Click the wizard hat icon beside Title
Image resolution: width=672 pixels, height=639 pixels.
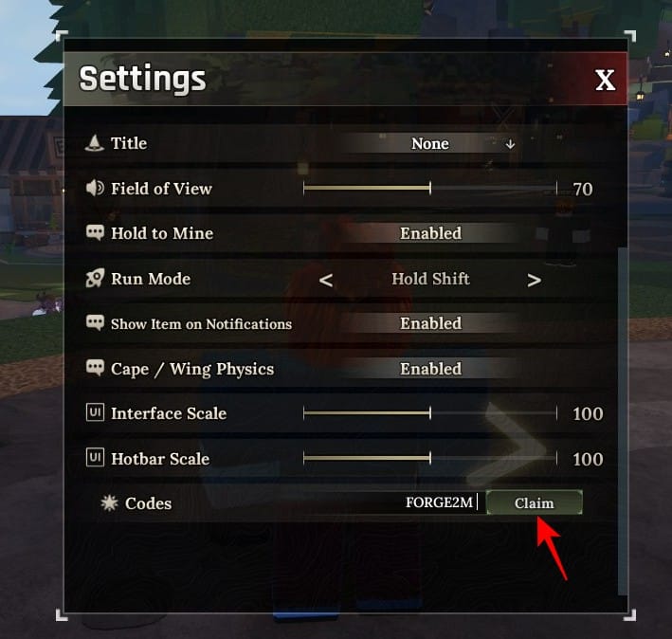click(94, 143)
